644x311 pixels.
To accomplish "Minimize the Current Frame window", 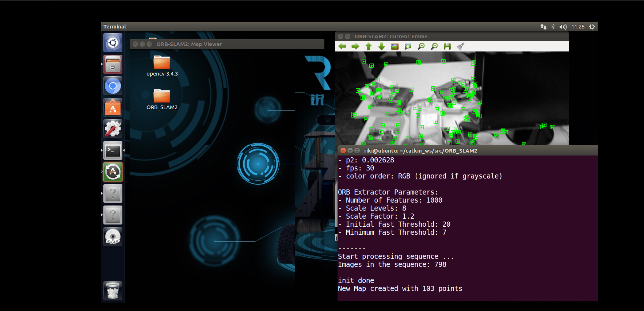I will pyautogui.click(x=348, y=37).
